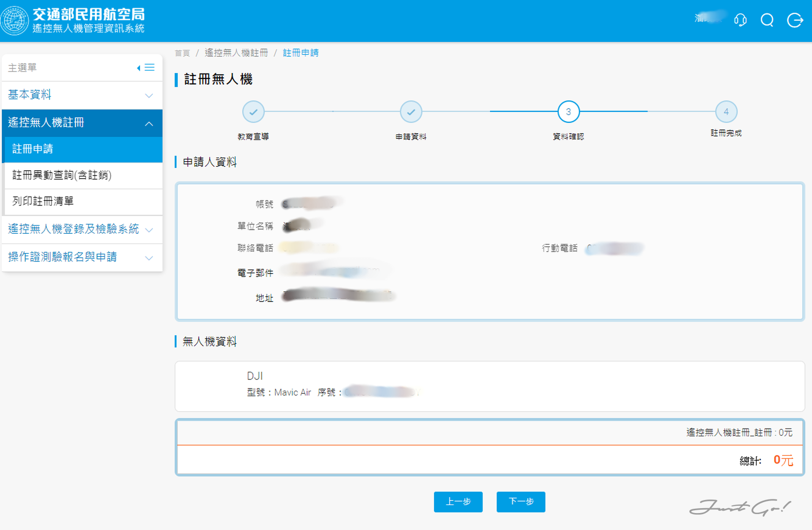
Task: Click step 3 資料確認 in the progress bar
Action: point(568,111)
